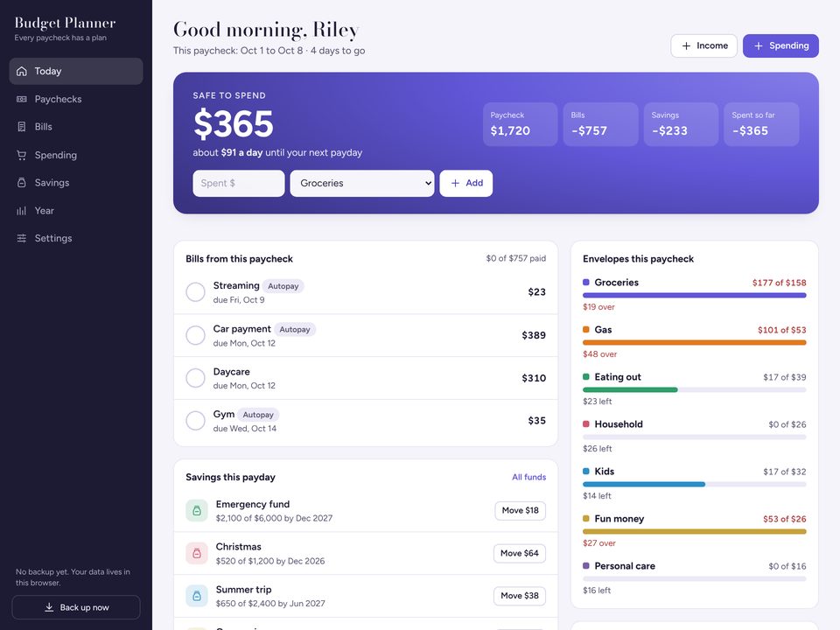Click the jar icon beside Savings
This screenshot has width=840, height=630.
pyautogui.click(x=21, y=183)
